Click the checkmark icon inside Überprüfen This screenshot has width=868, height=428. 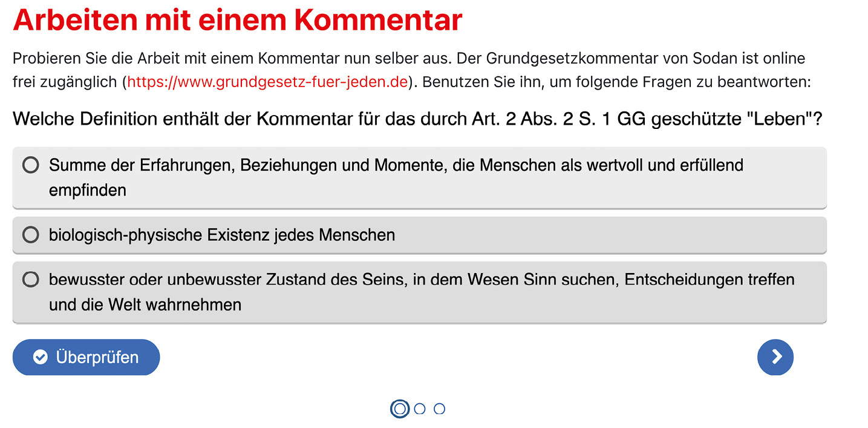click(41, 357)
